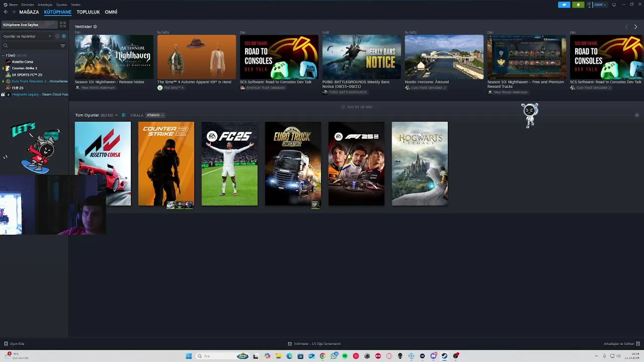Screen dimensions: 644x362
Task: Collapse the Tüm Oyunlar shelf arrow
Action: click(x=636, y=115)
